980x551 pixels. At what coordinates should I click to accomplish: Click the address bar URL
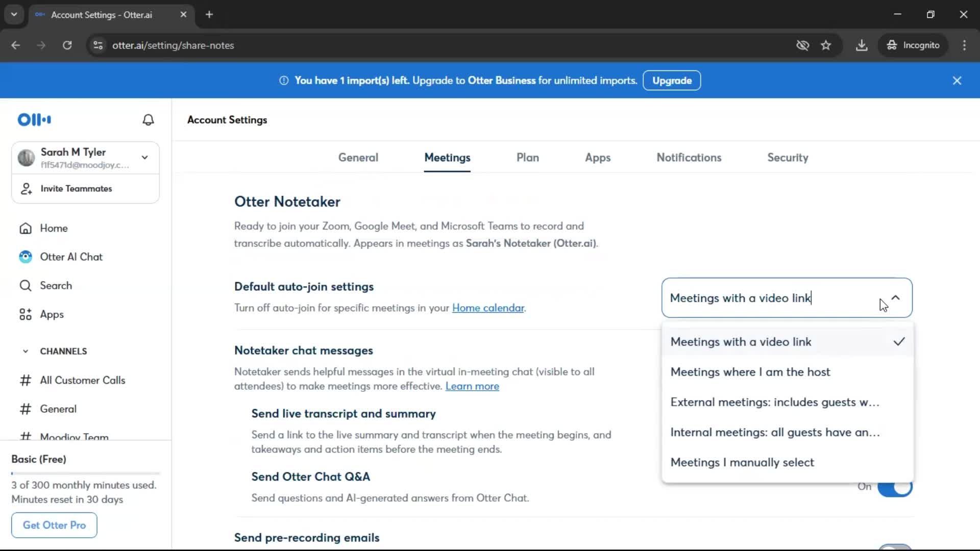173,45
